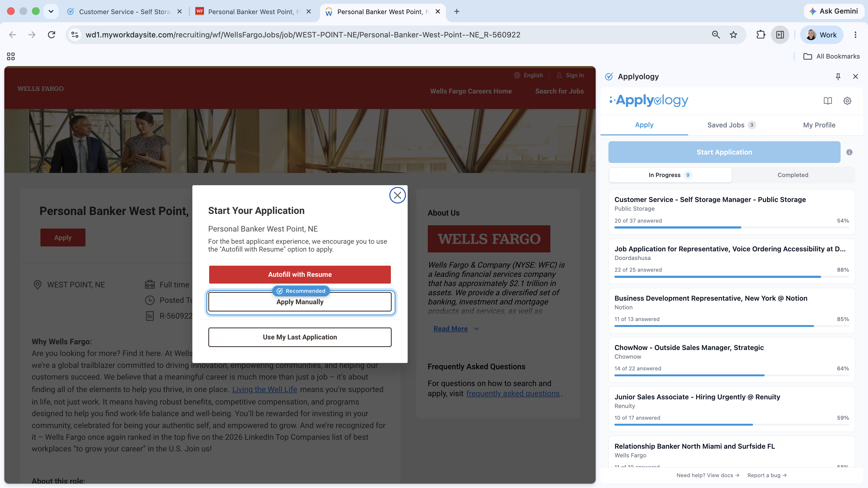Click Sign In on Wells Fargo header
Viewport: 868px width, 488px height.
pyautogui.click(x=570, y=75)
